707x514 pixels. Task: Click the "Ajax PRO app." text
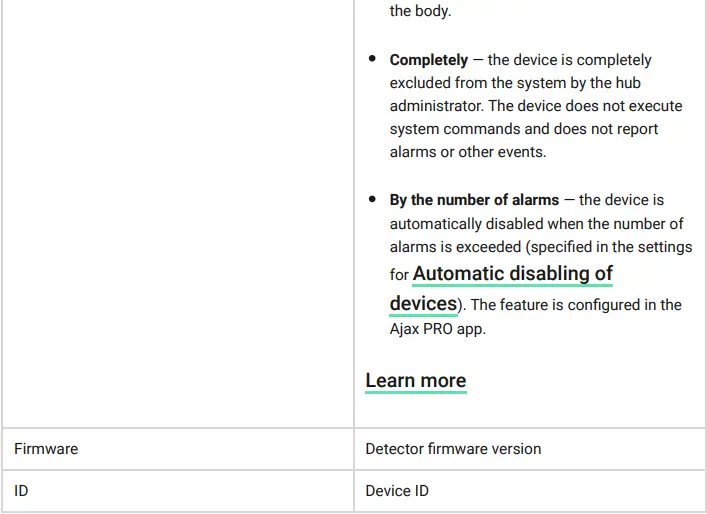pos(437,328)
